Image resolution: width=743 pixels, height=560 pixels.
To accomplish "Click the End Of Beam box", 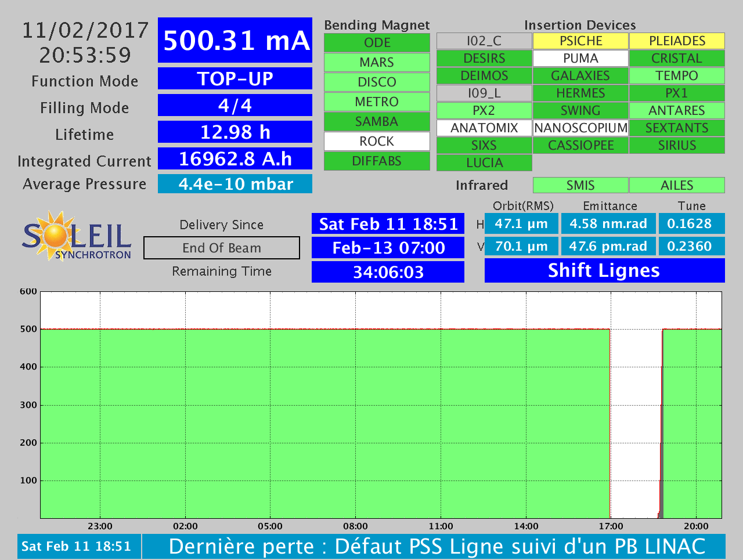I will point(222,248).
